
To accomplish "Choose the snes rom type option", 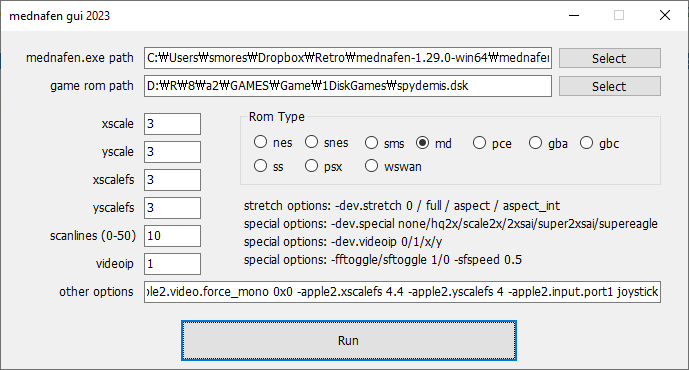I will 312,142.
